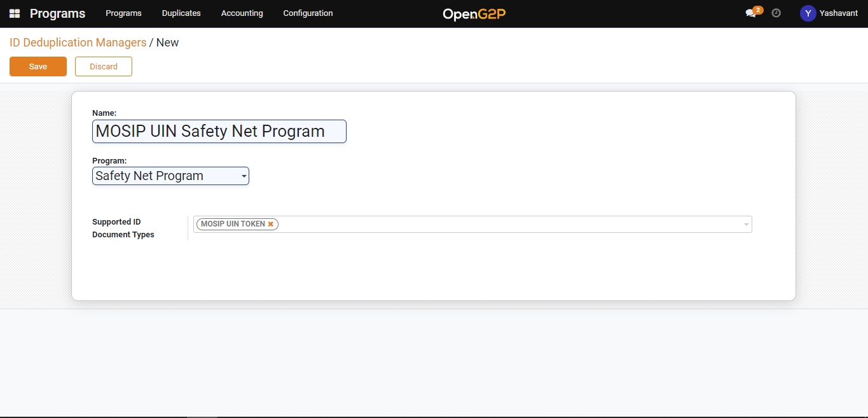Go back to ID Deduplication Managers

click(x=78, y=43)
